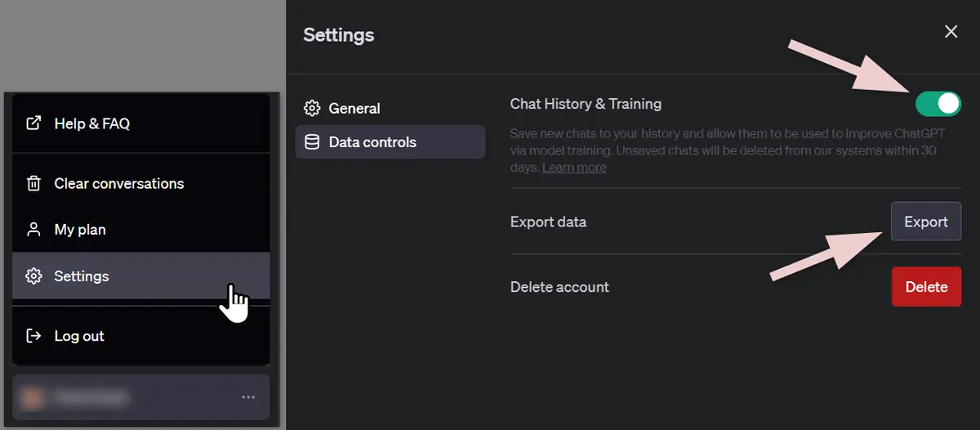Click the red Delete button
This screenshot has height=430, width=980.
tap(926, 287)
